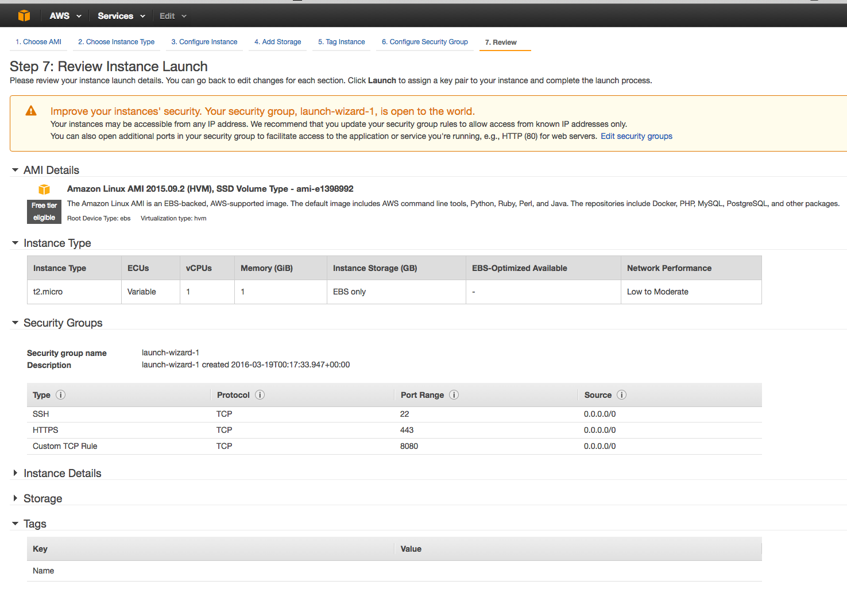The height and width of the screenshot is (616, 847).
Task: Click port range value 8080
Action: coord(409,446)
